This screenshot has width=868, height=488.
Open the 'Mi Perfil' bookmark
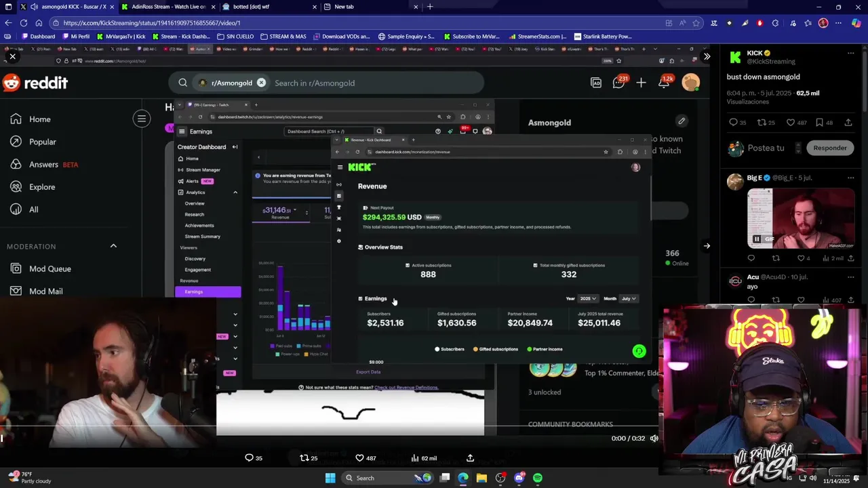click(75, 37)
